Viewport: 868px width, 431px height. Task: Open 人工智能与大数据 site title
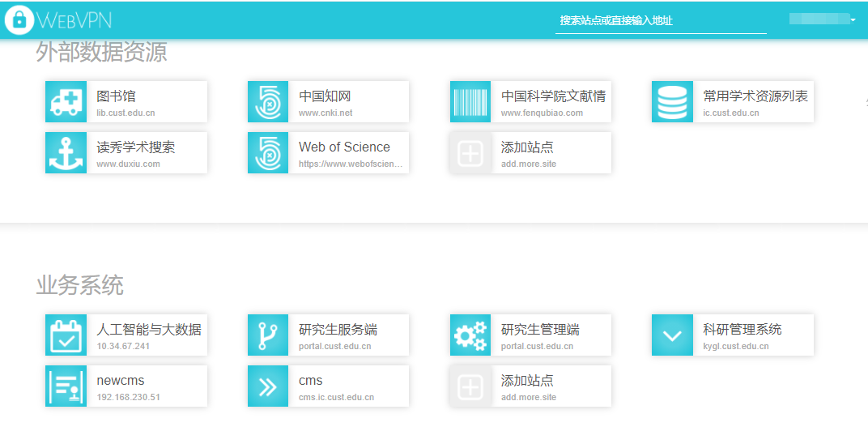(x=149, y=330)
